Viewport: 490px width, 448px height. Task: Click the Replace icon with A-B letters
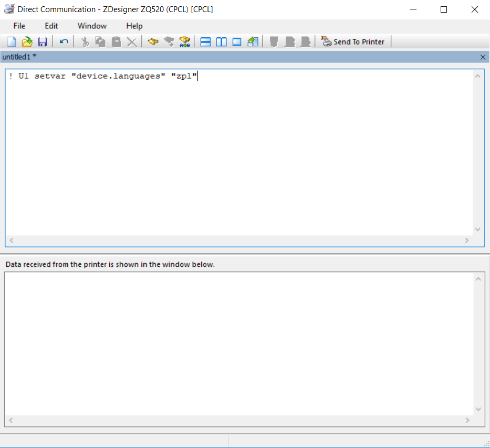click(x=184, y=41)
